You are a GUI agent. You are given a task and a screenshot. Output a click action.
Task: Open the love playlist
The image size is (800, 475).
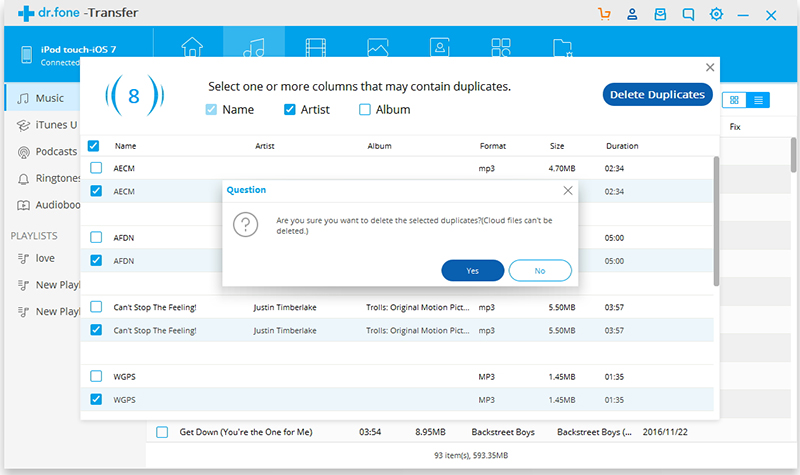coord(37,258)
